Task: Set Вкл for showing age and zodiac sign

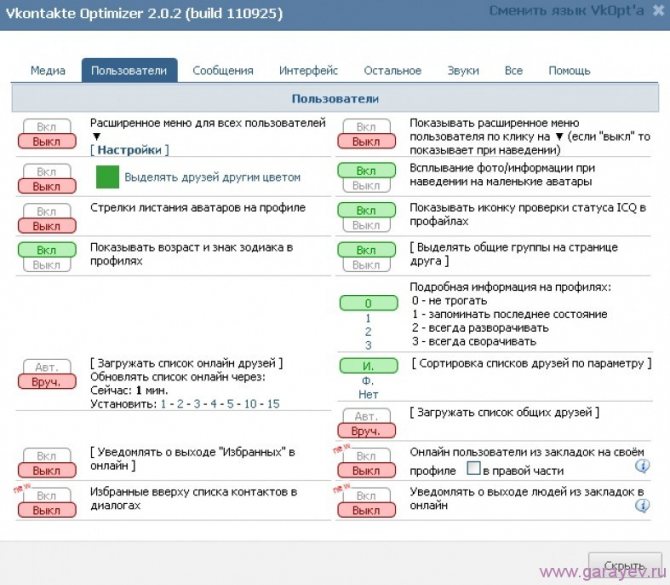Action: tap(47, 250)
